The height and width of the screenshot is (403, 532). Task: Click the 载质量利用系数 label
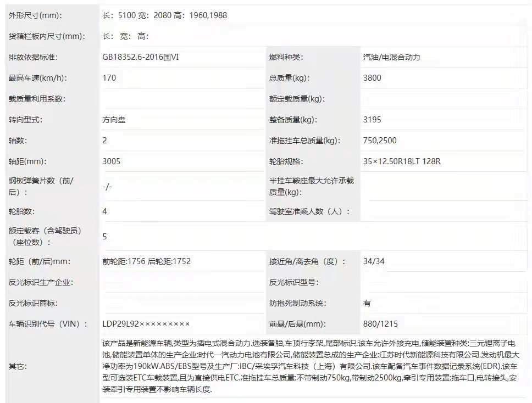(37, 99)
